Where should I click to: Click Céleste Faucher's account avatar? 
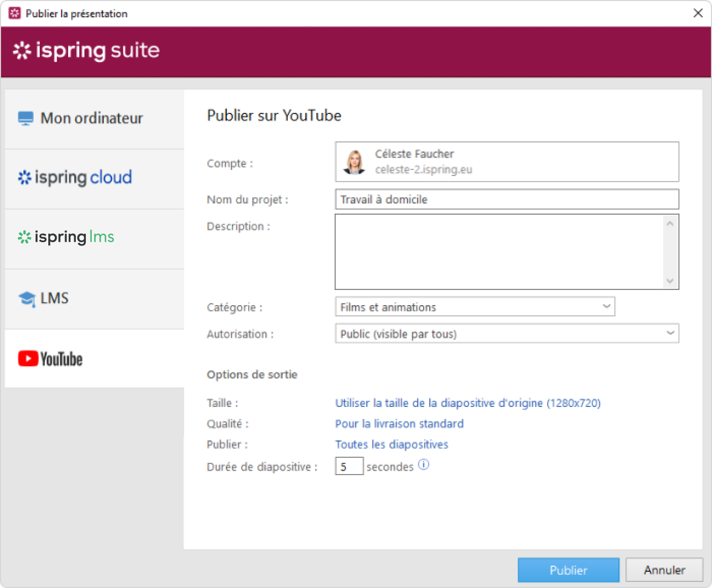[354, 162]
